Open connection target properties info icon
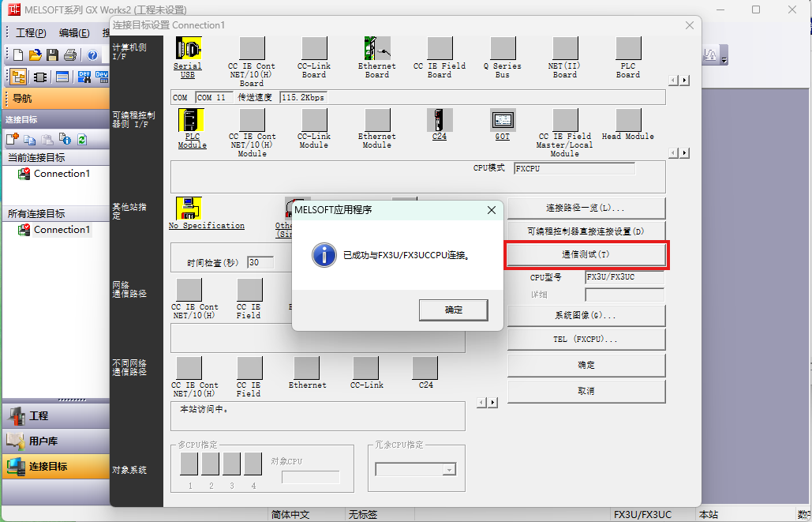Viewport: 812px width, 522px height. pos(65,139)
